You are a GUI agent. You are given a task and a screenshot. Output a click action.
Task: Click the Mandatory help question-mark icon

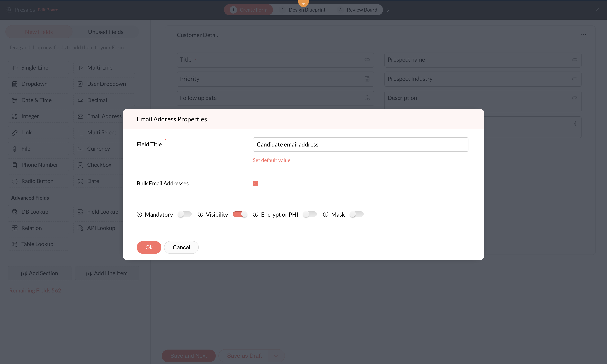(139, 214)
